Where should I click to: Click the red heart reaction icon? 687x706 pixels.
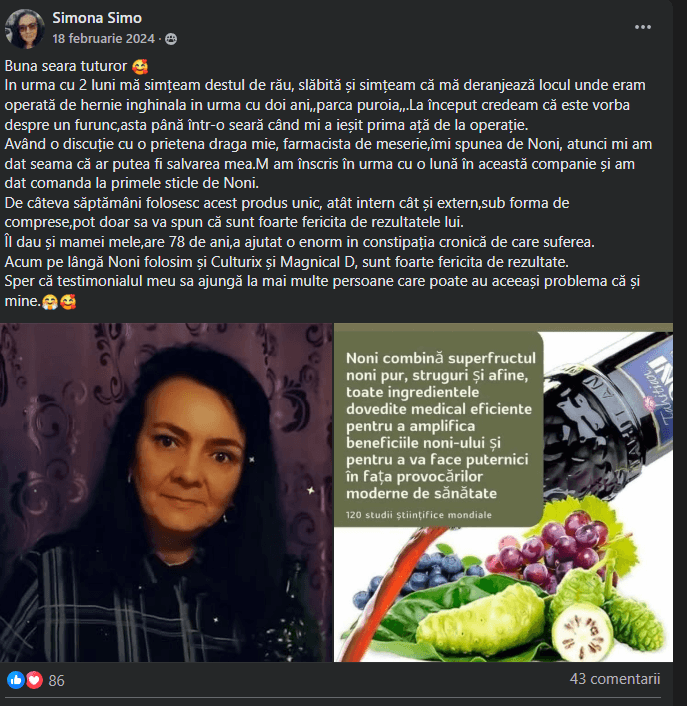(x=34, y=680)
